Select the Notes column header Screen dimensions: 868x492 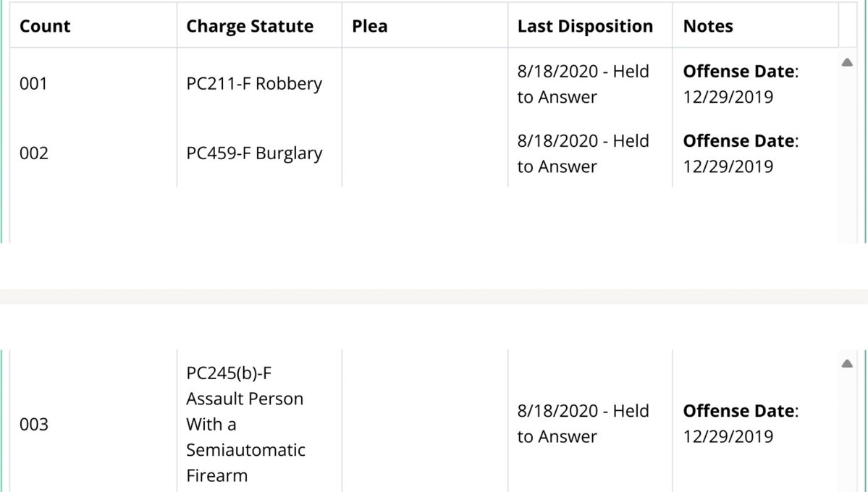click(708, 27)
